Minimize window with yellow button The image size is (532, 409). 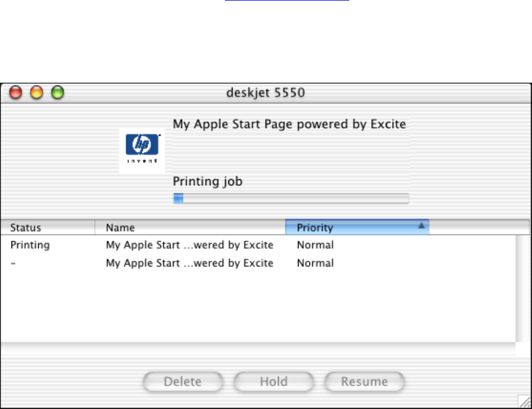[x=37, y=92]
